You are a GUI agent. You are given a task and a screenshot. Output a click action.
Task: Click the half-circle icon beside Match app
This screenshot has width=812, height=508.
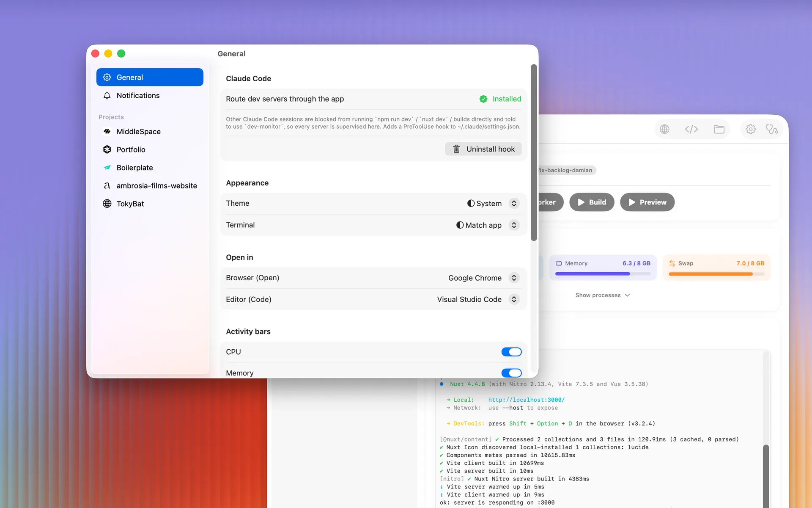[460, 225]
